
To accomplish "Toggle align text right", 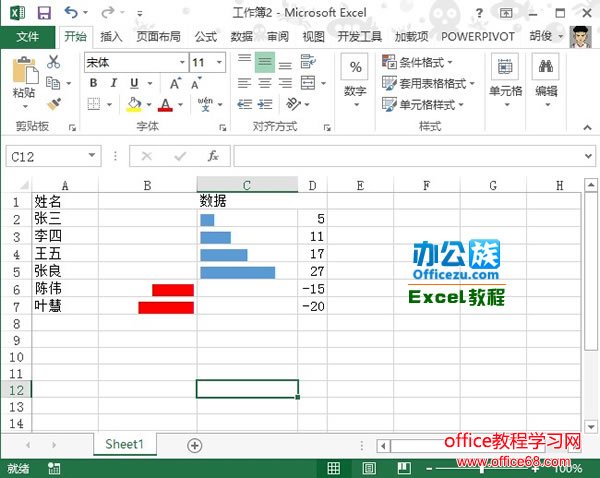I will click(x=285, y=83).
